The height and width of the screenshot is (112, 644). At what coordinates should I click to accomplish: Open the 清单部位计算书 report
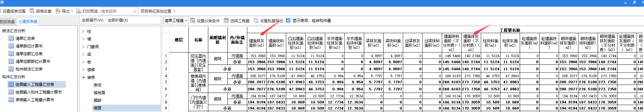tap(29, 46)
